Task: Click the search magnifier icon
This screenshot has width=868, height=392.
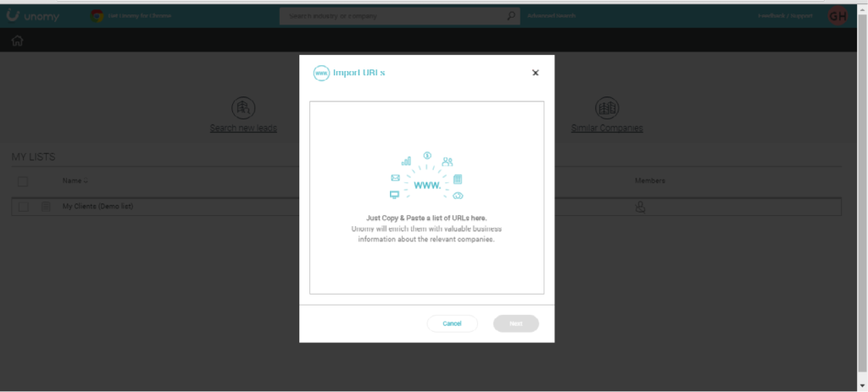Action: (x=511, y=15)
